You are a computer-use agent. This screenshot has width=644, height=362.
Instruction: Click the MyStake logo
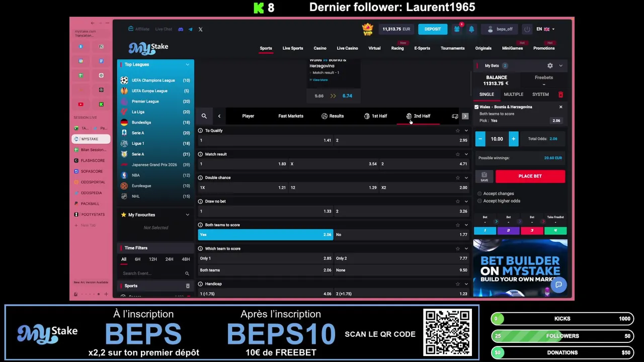(148, 48)
